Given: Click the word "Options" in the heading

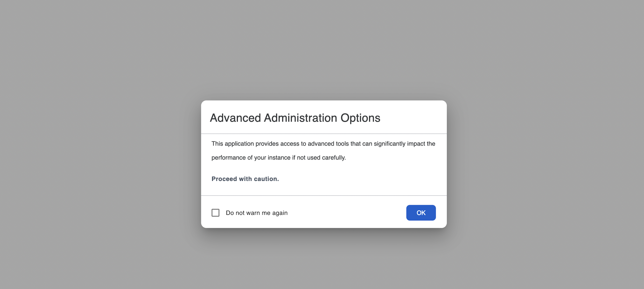Looking at the screenshot, I should (x=360, y=118).
